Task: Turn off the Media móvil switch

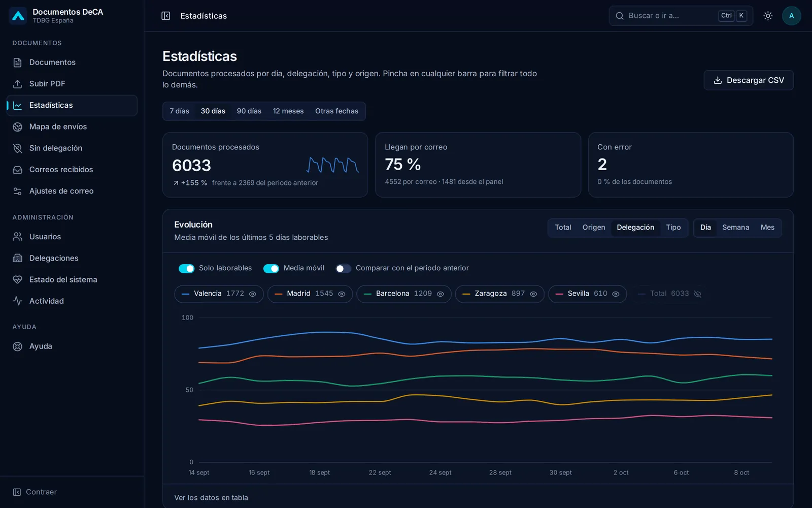Action: coord(271,268)
